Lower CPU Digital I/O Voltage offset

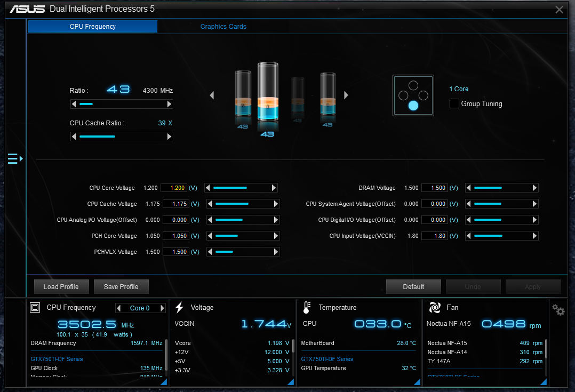pyautogui.click(x=469, y=220)
